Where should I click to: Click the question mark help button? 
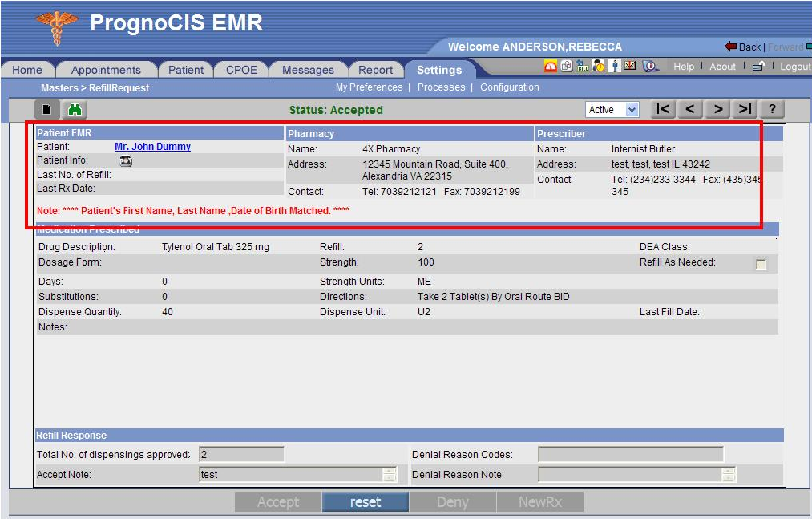[x=773, y=109]
